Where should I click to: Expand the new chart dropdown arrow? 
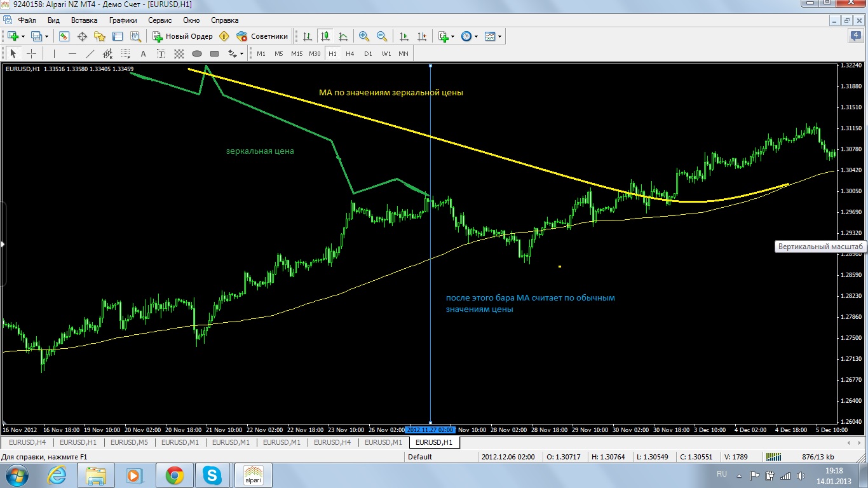pos(23,36)
